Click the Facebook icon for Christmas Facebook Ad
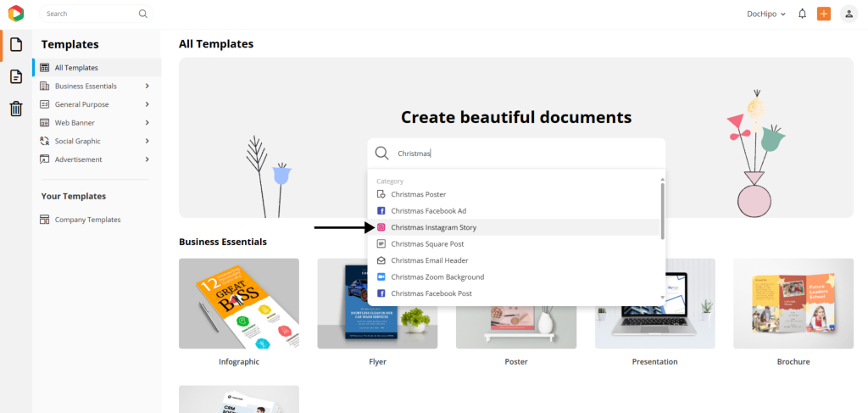This screenshot has height=413, width=868. pos(381,211)
